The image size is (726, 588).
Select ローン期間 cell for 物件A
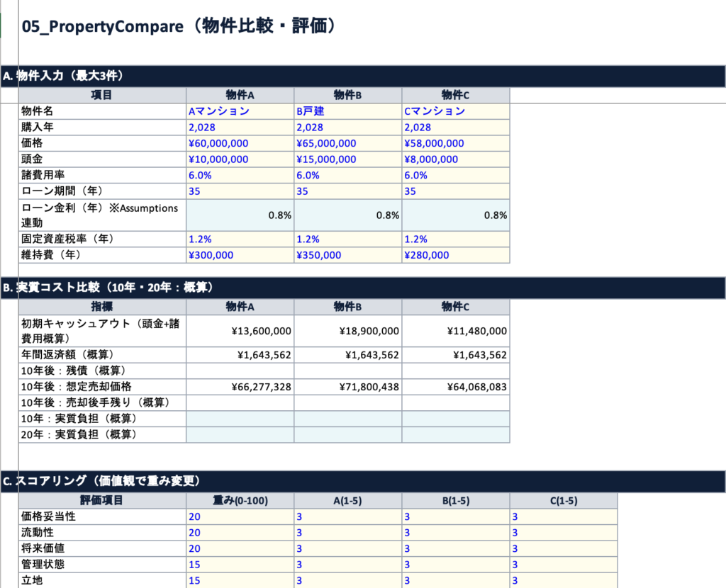[240, 191]
